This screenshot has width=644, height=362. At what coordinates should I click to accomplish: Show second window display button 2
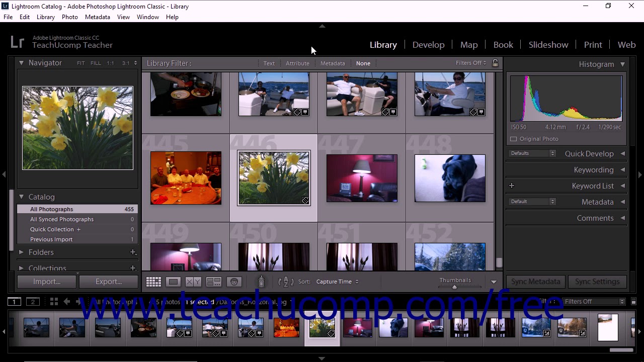33,302
